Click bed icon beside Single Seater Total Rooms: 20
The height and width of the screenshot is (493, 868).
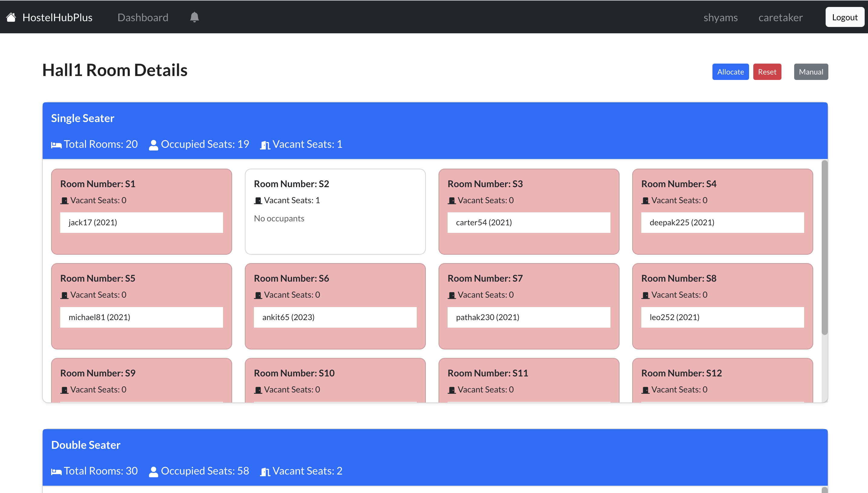(x=56, y=145)
